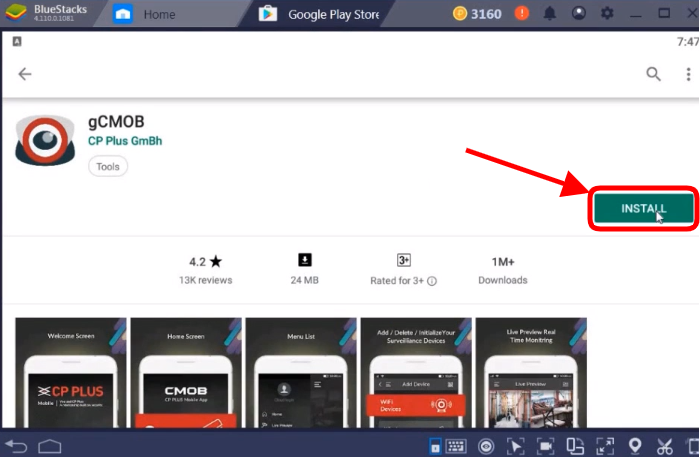Click the BlueStacks logo icon
Image resolution: width=700 pixels, height=457 pixels.
15,13
